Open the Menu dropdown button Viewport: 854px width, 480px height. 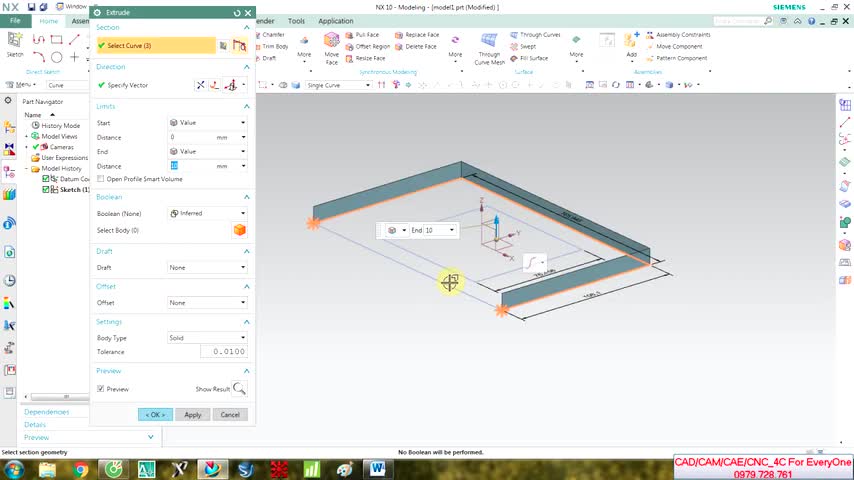pos(21,85)
